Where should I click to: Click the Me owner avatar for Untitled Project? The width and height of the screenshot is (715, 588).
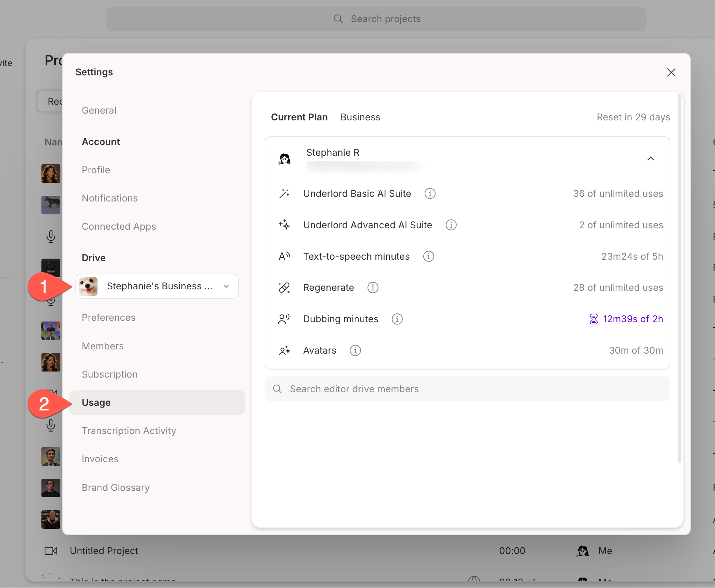pyautogui.click(x=582, y=551)
